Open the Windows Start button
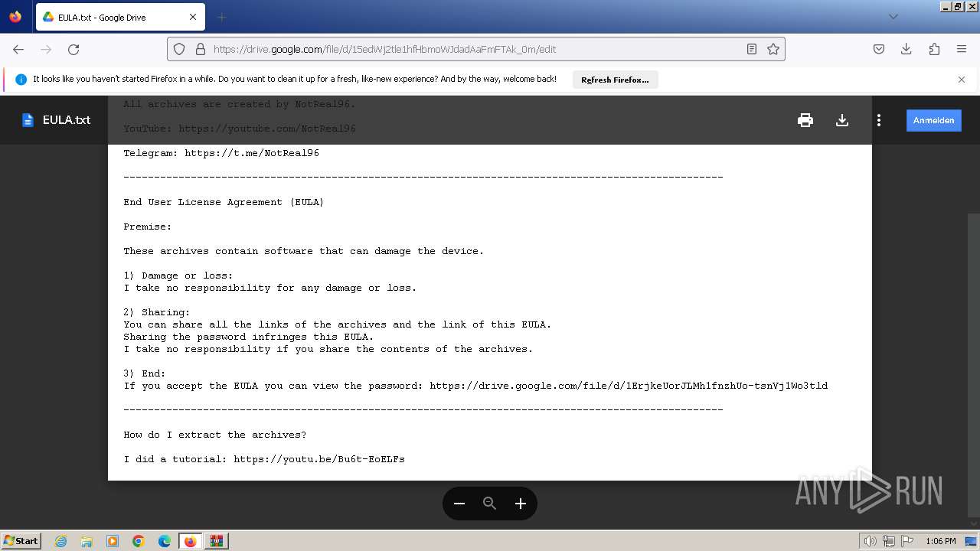The image size is (980, 551). [x=21, y=540]
